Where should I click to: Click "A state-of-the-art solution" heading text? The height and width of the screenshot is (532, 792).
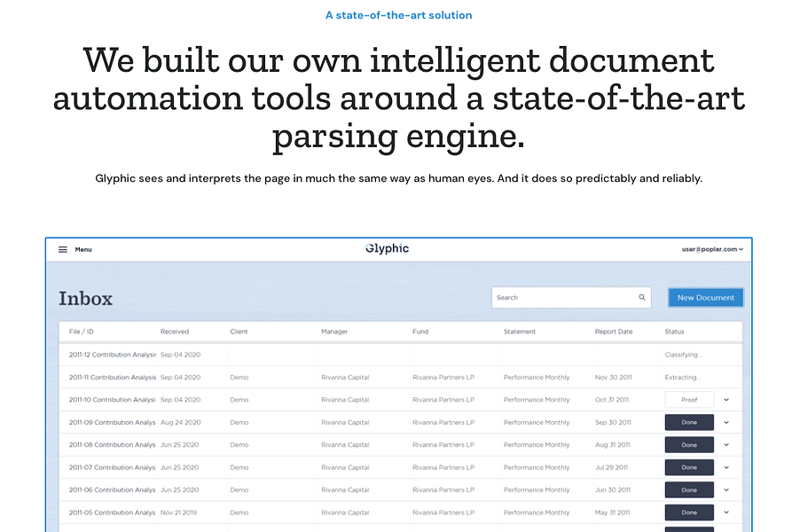click(x=398, y=15)
